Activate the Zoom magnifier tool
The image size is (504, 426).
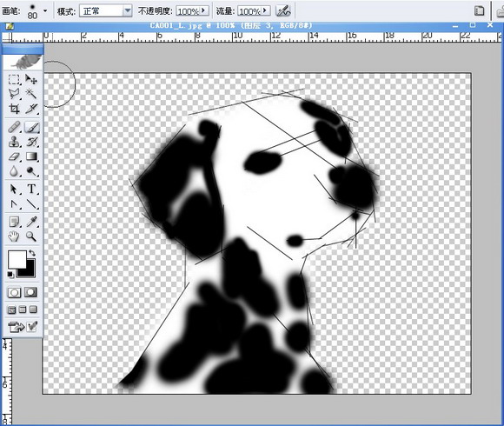tap(31, 236)
